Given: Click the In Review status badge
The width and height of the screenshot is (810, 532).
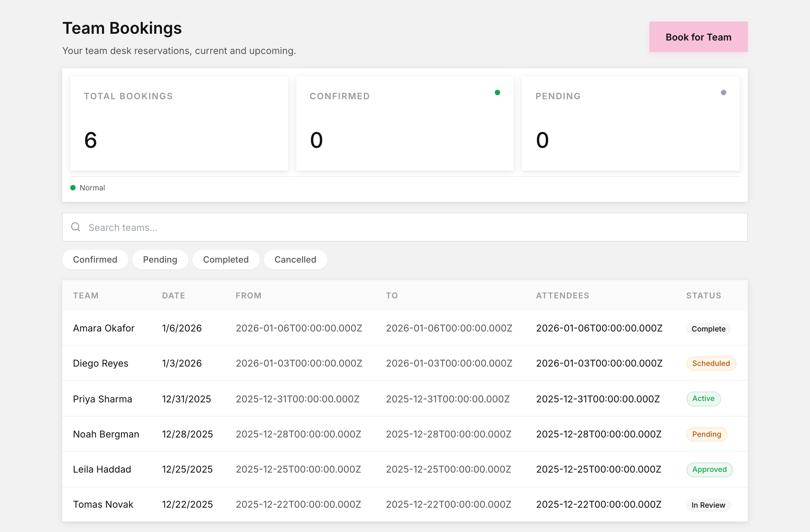Looking at the screenshot, I should pyautogui.click(x=708, y=505).
